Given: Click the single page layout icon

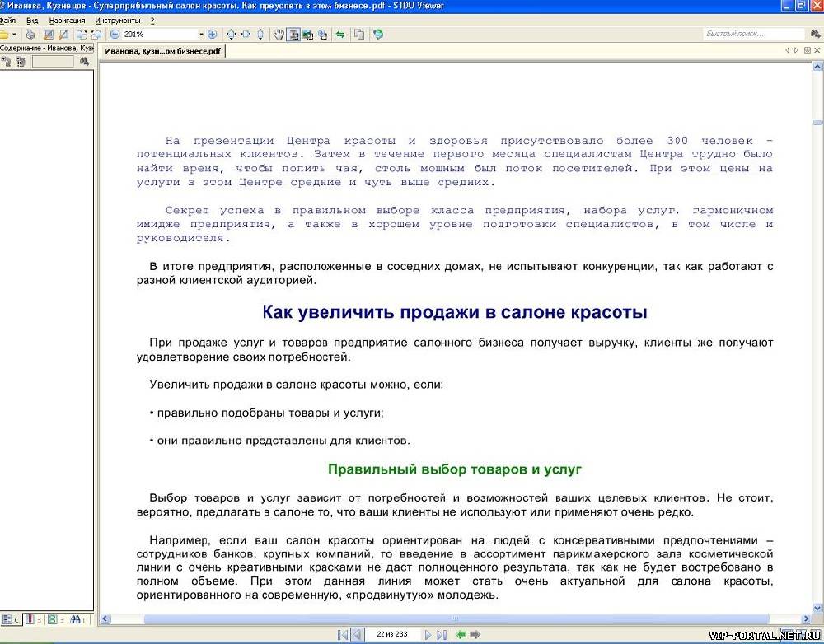Looking at the screenshot, I should tap(82, 34).
